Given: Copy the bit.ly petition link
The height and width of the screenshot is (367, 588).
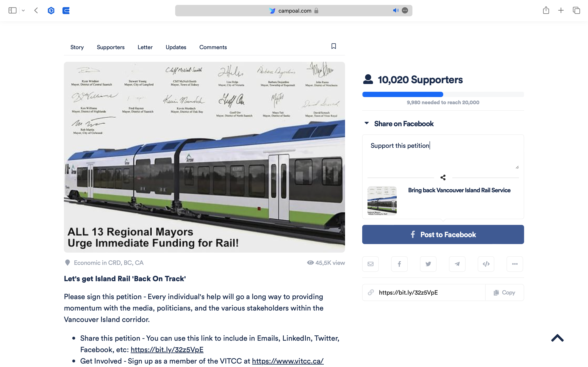Looking at the screenshot, I should [x=504, y=293].
